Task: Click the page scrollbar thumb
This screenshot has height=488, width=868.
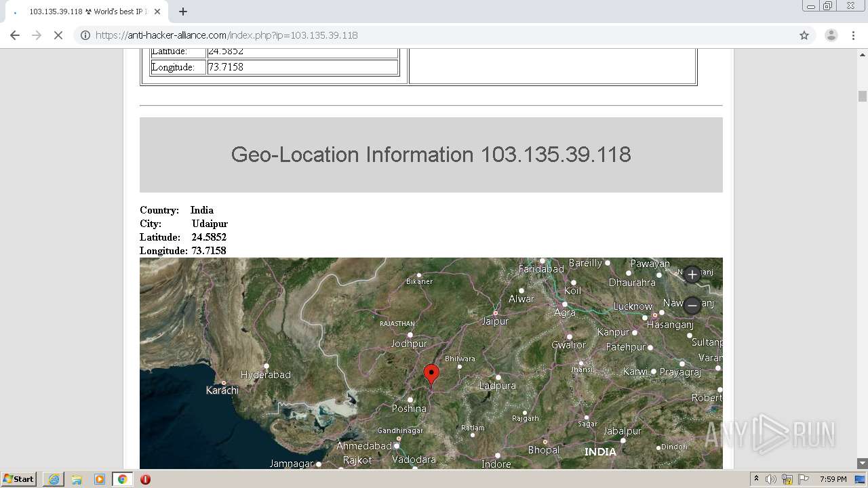Action: coord(863,96)
